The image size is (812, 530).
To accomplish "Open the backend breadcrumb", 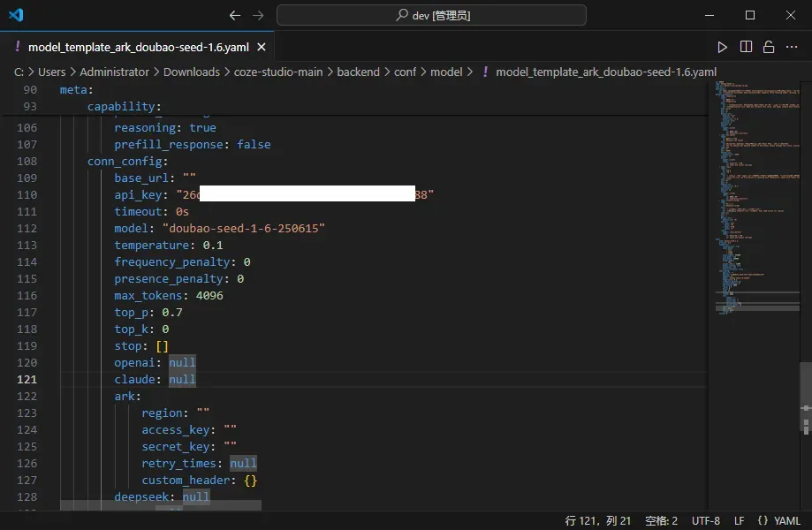I will click(x=359, y=72).
